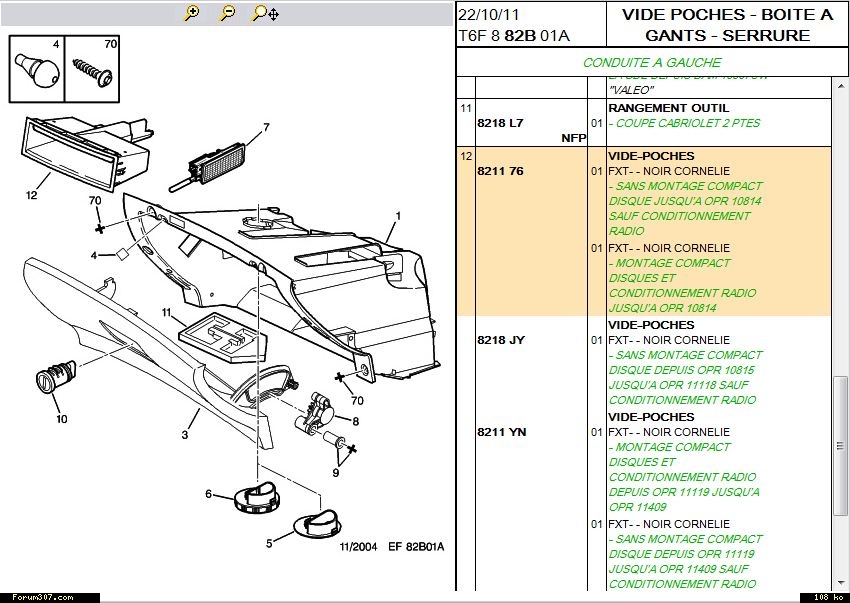Click the zoom out magnifier icon

point(227,13)
